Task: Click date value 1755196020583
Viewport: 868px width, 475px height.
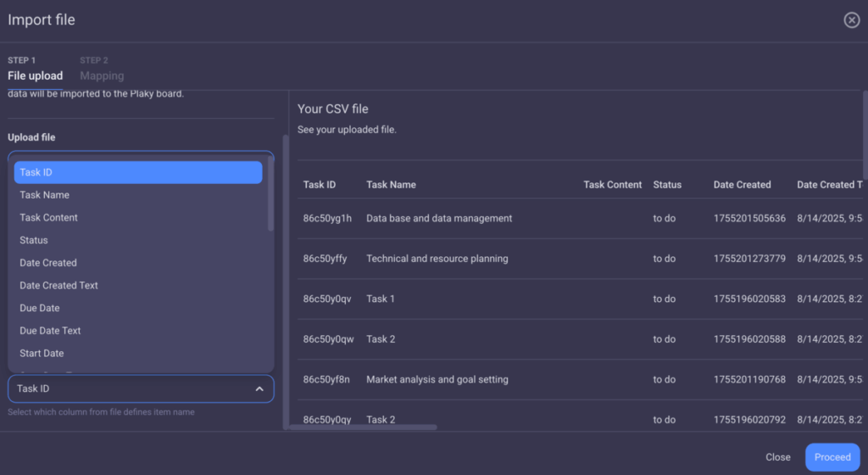Action: (749, 299)
